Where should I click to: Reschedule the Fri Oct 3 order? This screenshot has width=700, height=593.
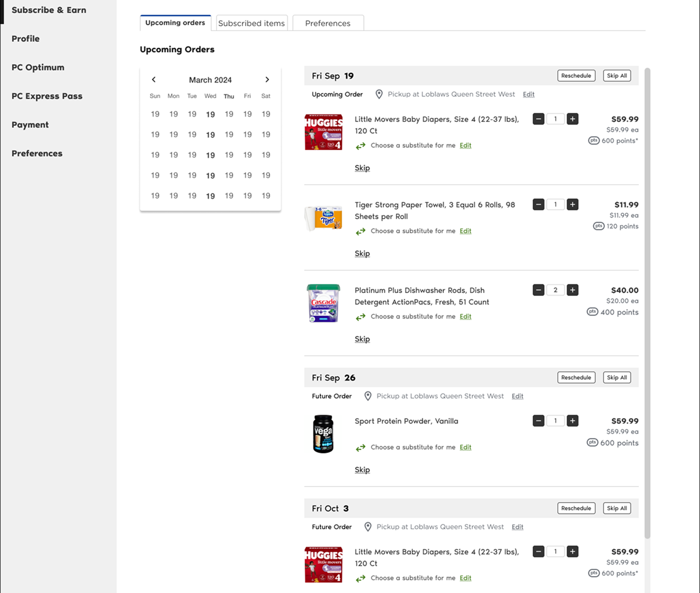tap(576, 508)
